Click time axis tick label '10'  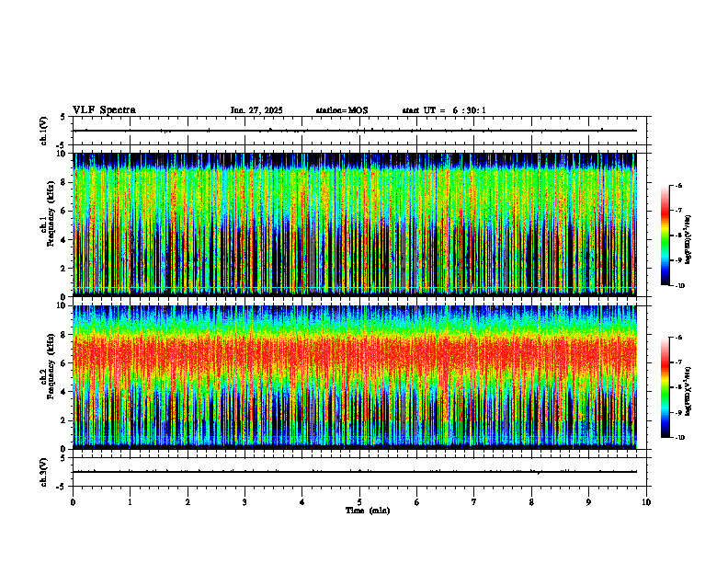(646, 502)
